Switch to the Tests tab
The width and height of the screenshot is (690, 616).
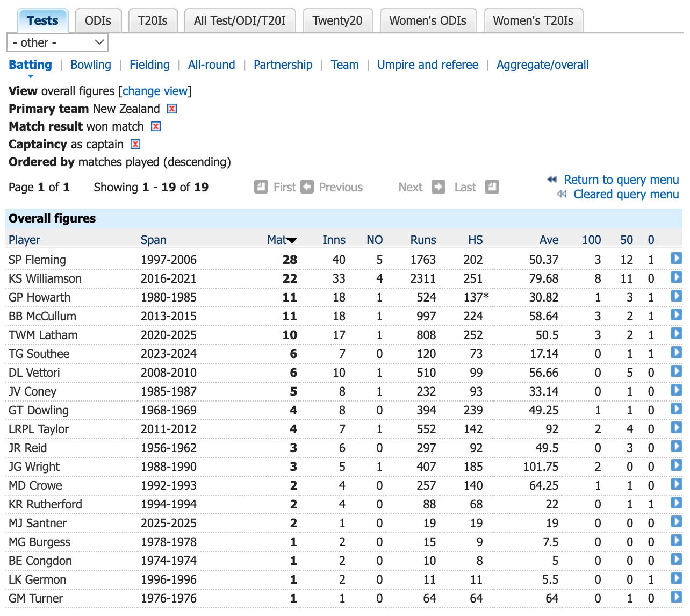[x=42, y=20]
